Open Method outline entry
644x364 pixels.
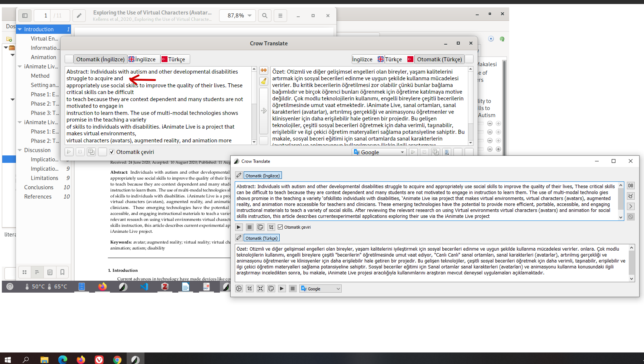tap(40, 76)
